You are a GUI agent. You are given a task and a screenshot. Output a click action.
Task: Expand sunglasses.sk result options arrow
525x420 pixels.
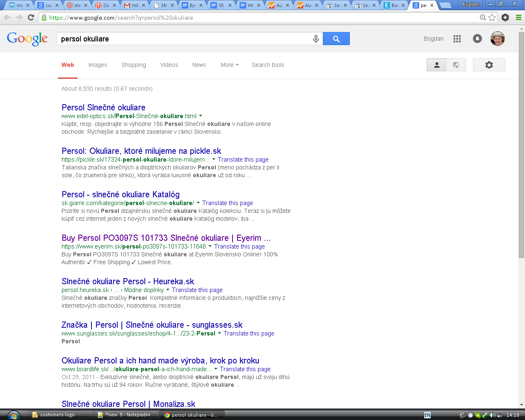[219, 333]
